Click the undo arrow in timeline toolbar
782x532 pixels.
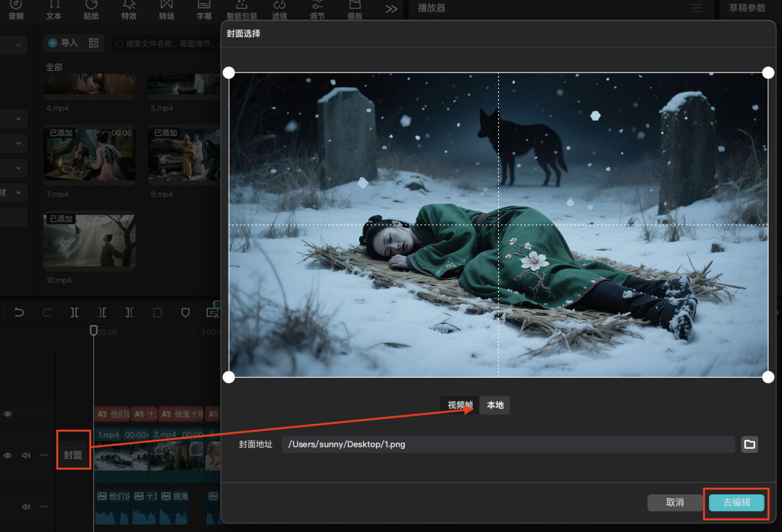20,313
